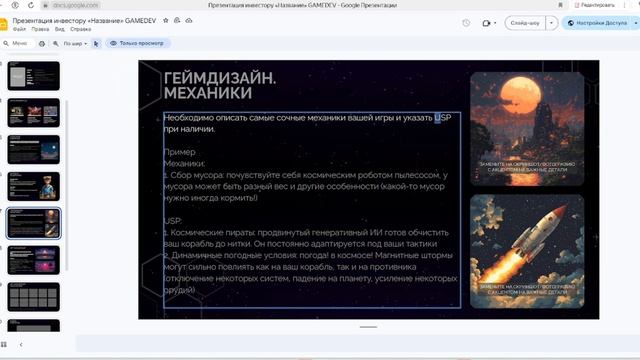Open the Правка menu
The image size is (640, 360).
click(x=40, y=29)
